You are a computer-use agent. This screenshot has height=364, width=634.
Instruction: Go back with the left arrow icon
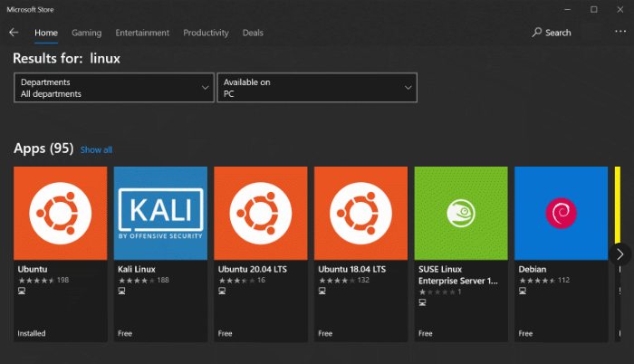[14, 33]
